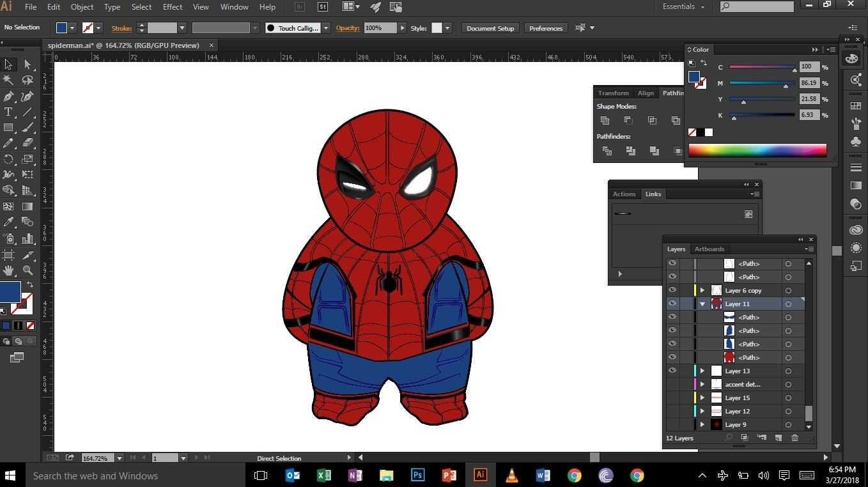This screenshot has width=868, height=487.
Task: Open the 164.72% zoom level dropdown
Action: 119,458
